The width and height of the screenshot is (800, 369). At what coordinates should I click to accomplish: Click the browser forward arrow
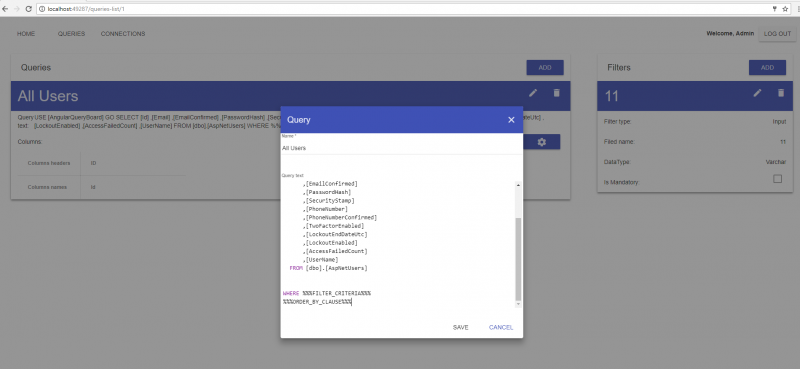[17, 9]
